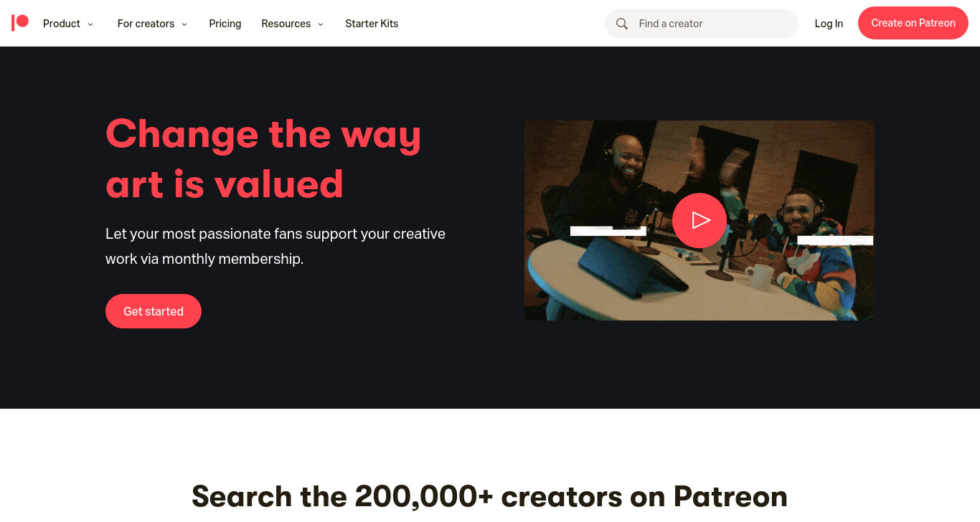Play the podcast video with red play button
The width and height of the screenshot is (980, 522).
(x=699, y=220)
